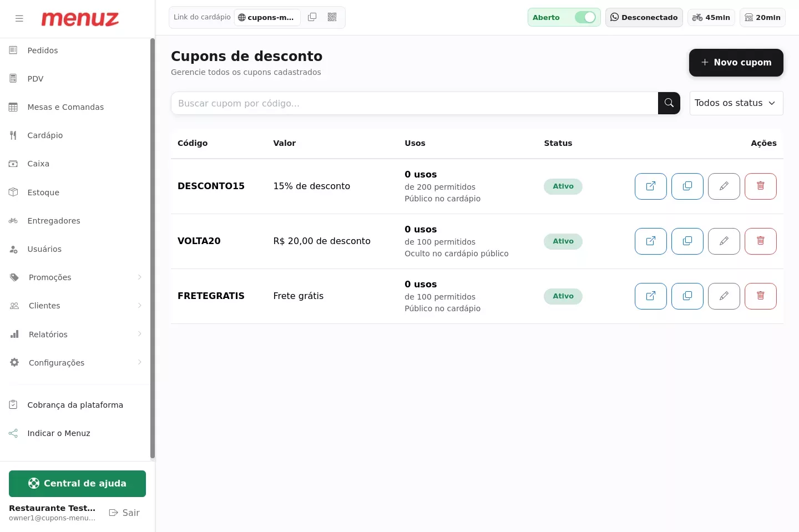Expand the Relatórios submenu

pyautogui.click(x=75, y=335)
